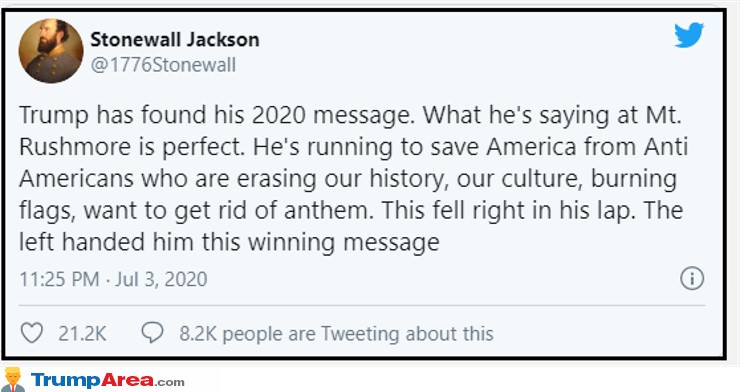Like the tweet with heart icon
This screenshot has width=740, height=392.
(32, 333)
